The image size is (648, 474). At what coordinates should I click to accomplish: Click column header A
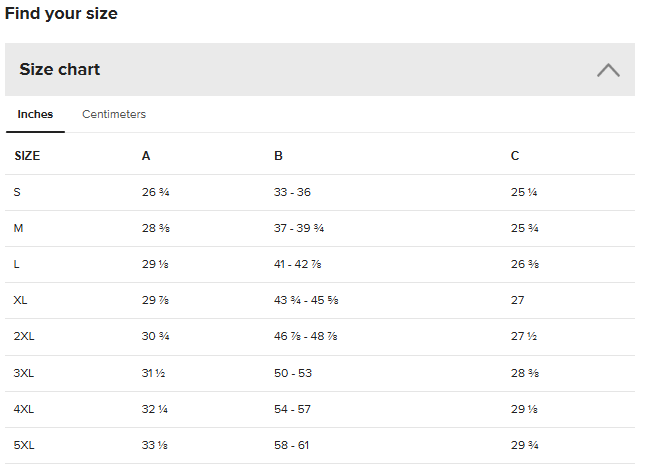click(x=146, y=156)
